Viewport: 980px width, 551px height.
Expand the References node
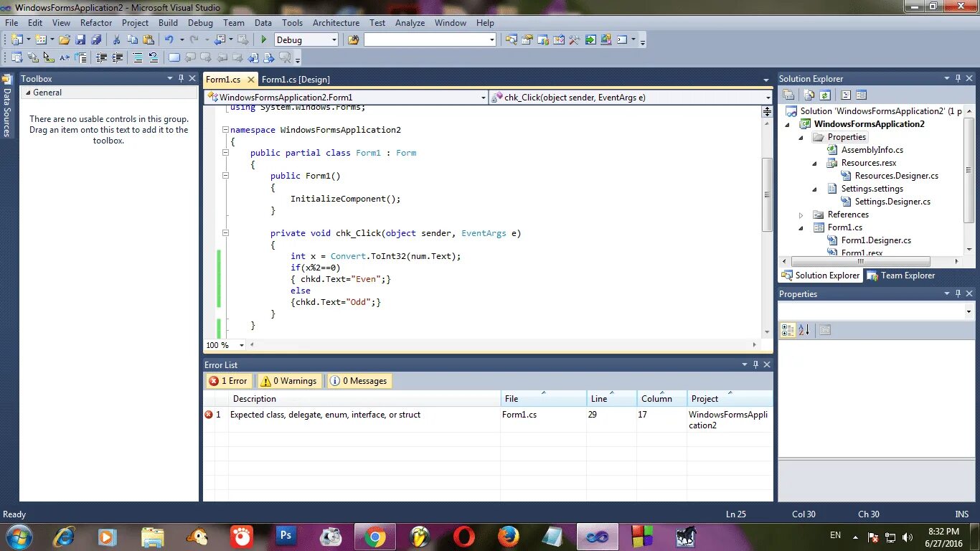point(801,215)
